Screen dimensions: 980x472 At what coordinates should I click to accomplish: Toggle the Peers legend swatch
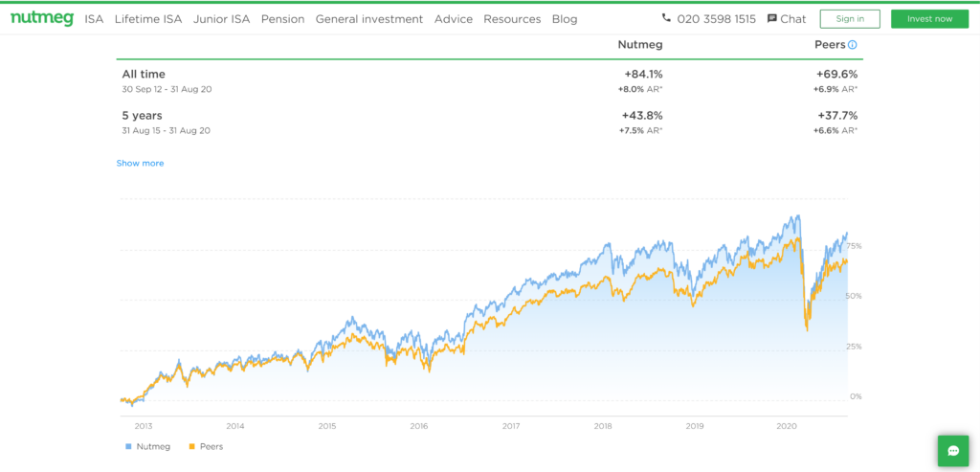click(190, 446)
